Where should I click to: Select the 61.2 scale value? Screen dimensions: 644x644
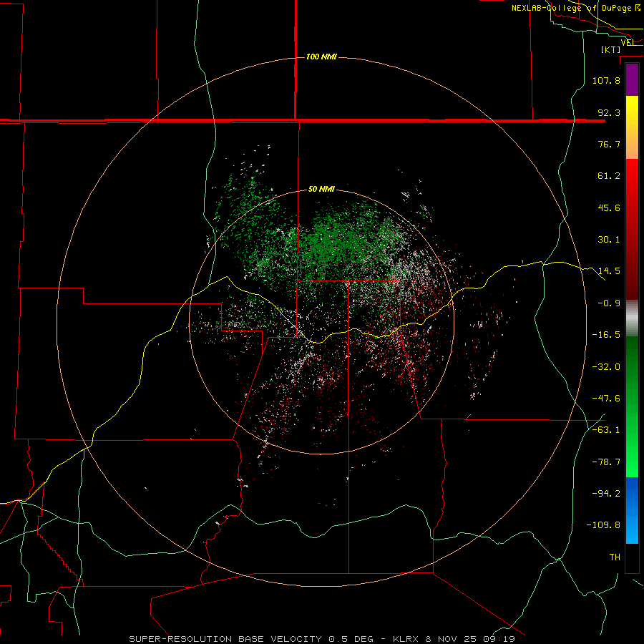(x=609, y=176)
